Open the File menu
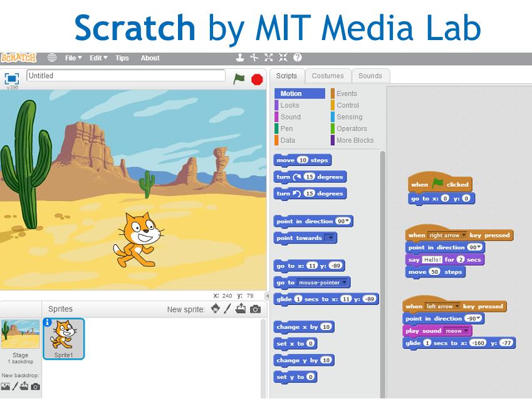This screenshot has width=532, height=399. click(73, 58)
